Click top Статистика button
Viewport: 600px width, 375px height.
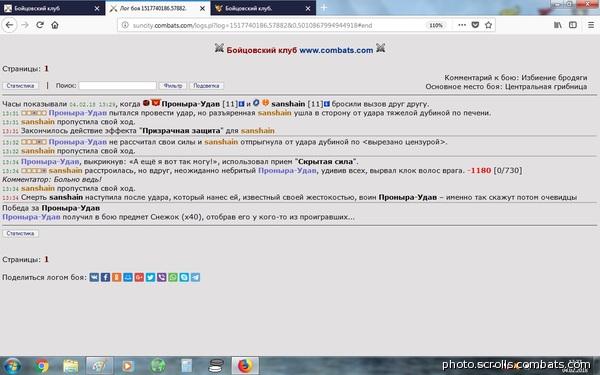click(x=20, y=86)
